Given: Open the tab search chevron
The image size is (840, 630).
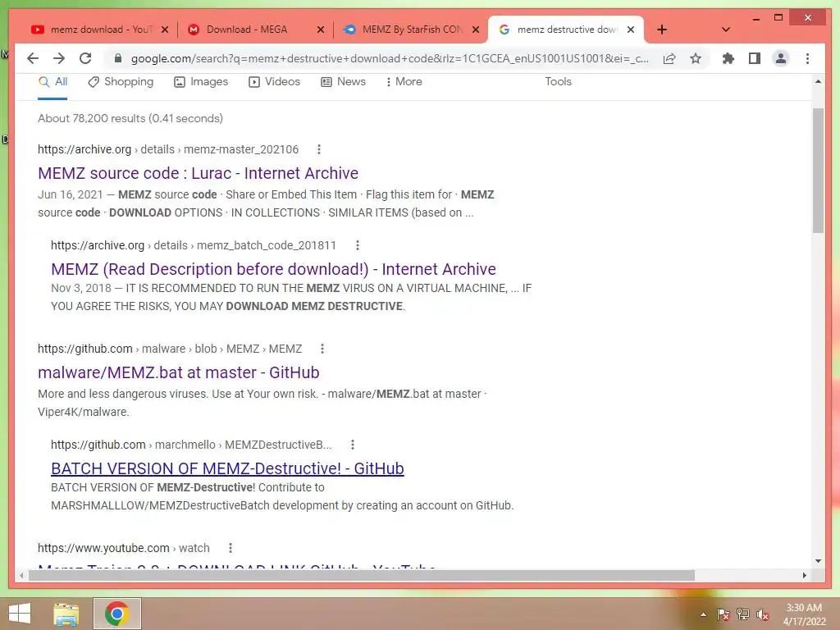Looking at the screenshot, I should pos(726,30).
